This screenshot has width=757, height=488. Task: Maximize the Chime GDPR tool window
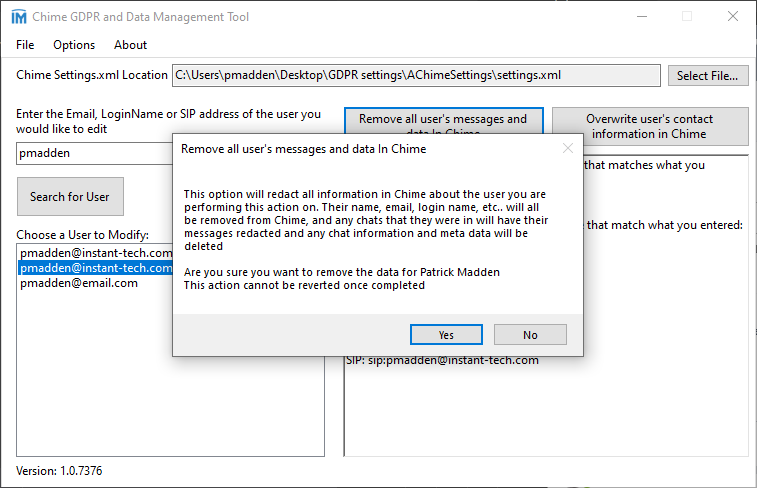click(x=687, y=17)
